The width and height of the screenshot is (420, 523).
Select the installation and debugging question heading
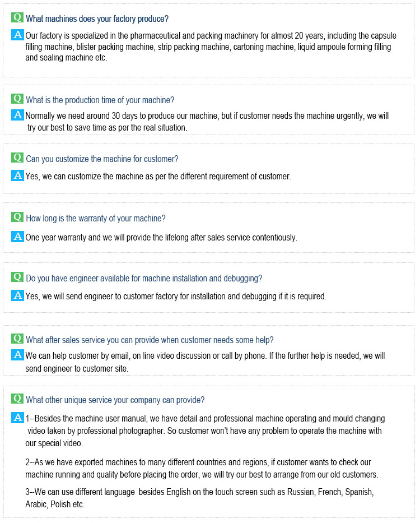(144, 279)
